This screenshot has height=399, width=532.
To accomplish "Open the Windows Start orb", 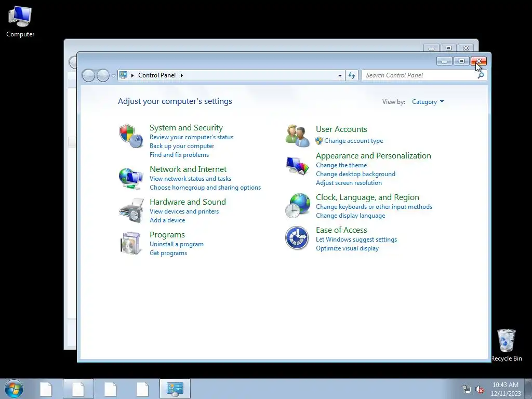I will (x=14, y=389).
